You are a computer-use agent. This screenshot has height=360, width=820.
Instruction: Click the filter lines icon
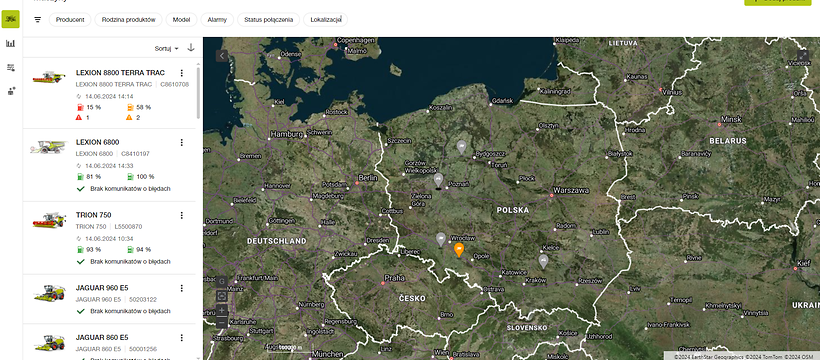click(38, 20)
